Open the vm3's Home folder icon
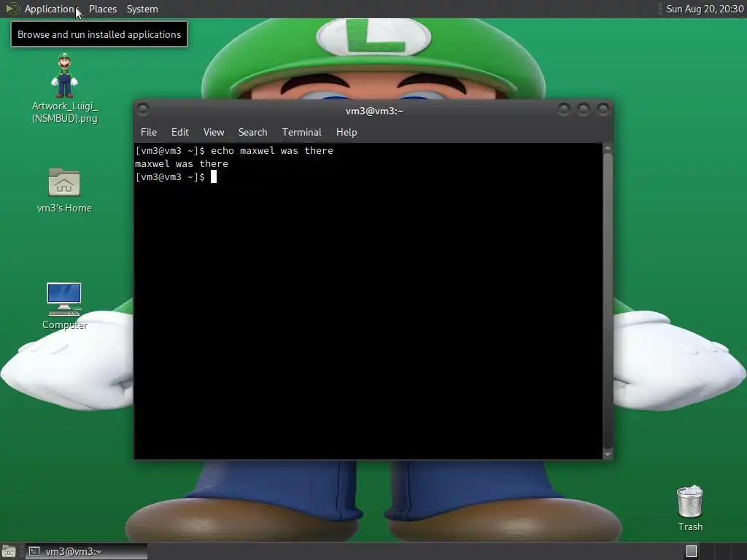Image resolution: width=747 pixels, height=560 pixels. coord(64,190)
